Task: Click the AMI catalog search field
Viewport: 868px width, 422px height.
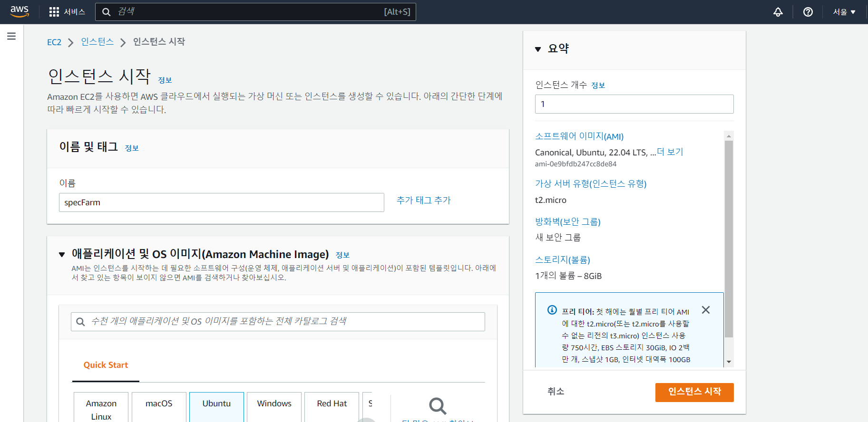Action: 278,322
